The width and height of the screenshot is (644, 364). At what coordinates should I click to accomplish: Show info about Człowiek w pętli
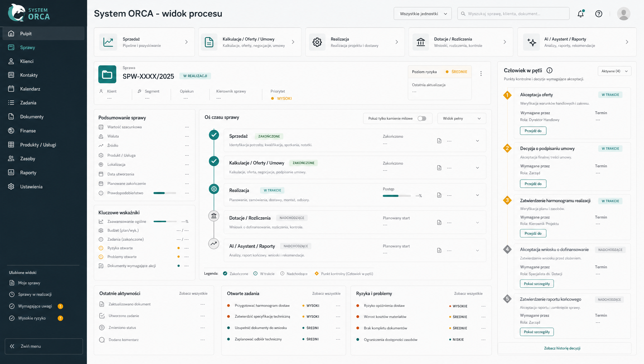(549, 70)
